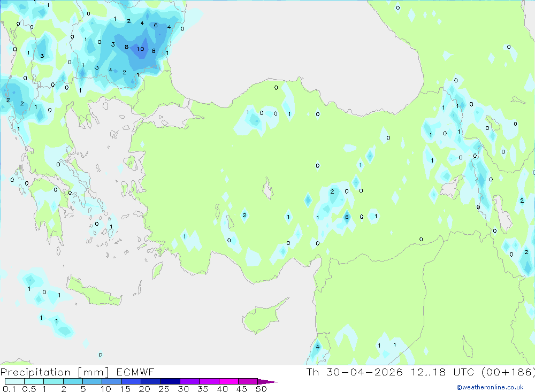Select the 35–40 mm legend color swatch

point(209,381)
